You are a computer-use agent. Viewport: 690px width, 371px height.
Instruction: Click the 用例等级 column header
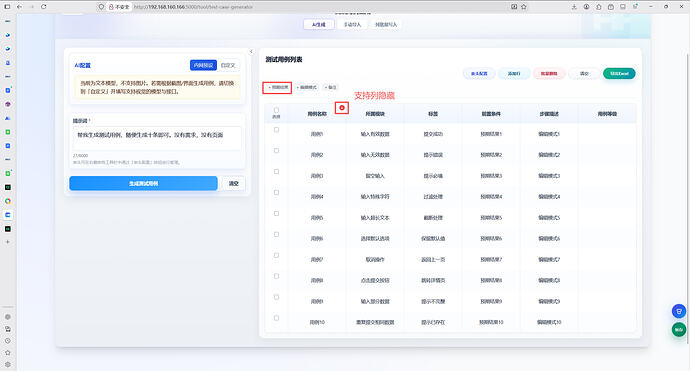tap(607, 114)
